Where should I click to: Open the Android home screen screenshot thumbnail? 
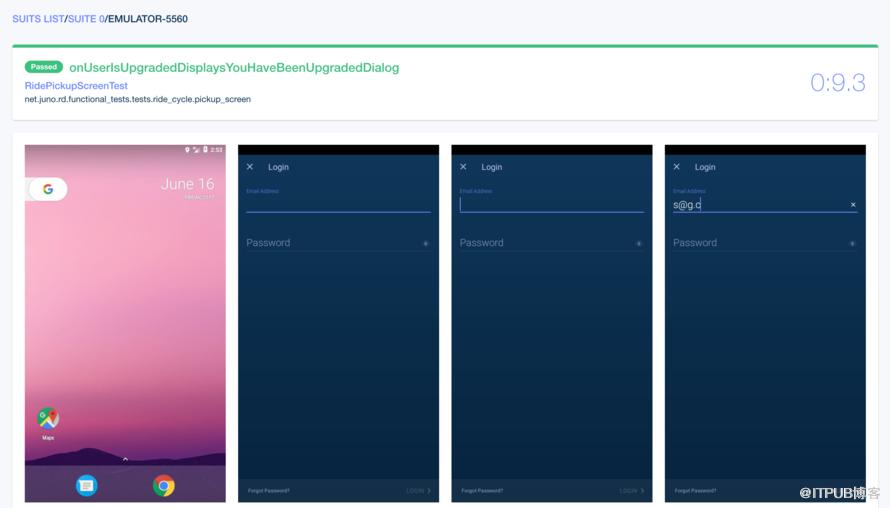[x=125, y=324]
